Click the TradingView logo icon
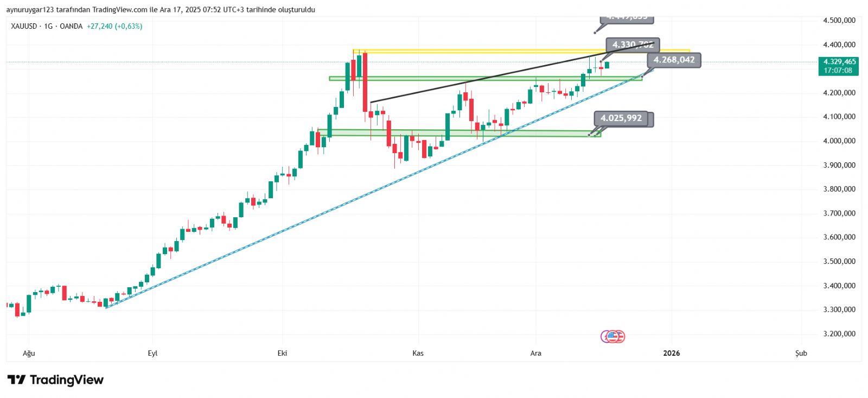Screen dimensions: 868x398 coord(16,380)
